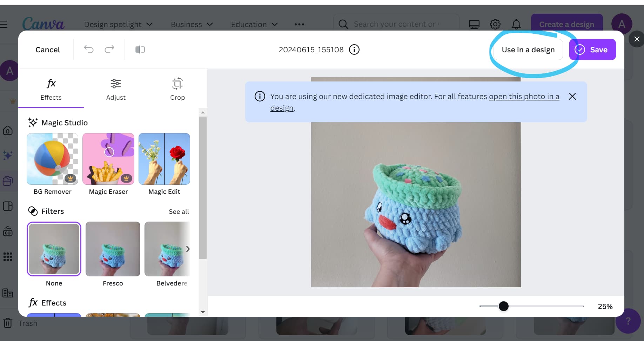Viewport: 644px width, 341px height.
Task: Click the zoom slider handle
Action: [503, 306]
